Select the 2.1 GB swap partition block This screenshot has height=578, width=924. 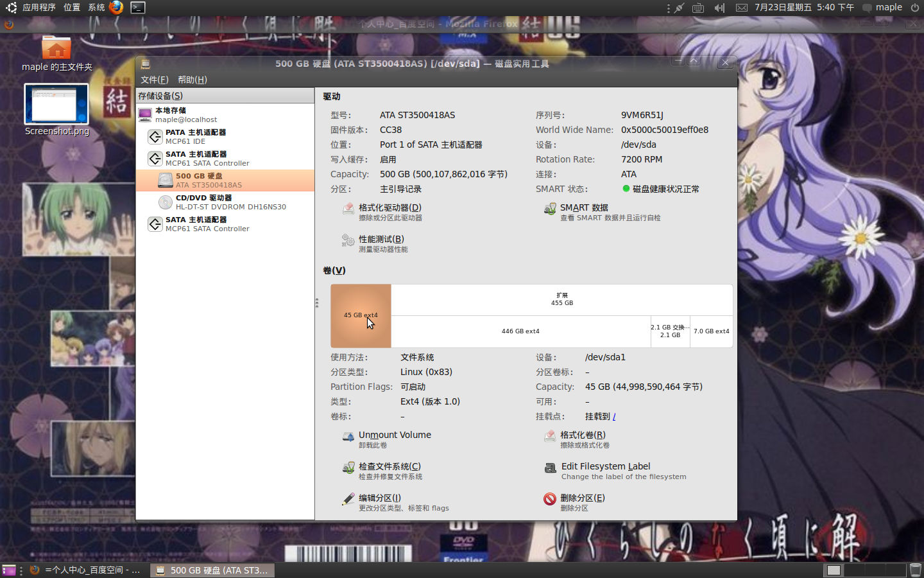(671, 331)
